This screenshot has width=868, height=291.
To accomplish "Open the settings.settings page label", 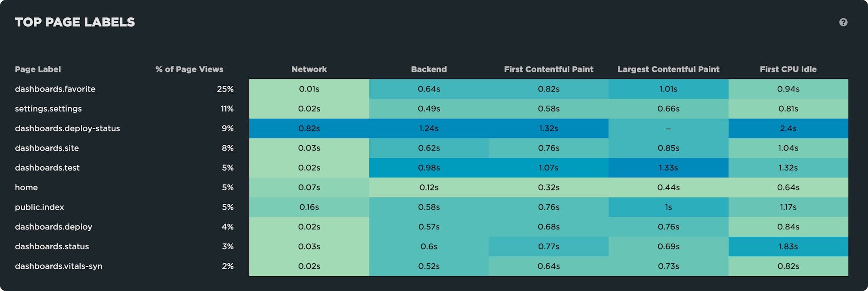I will click(x=48, y=109).
